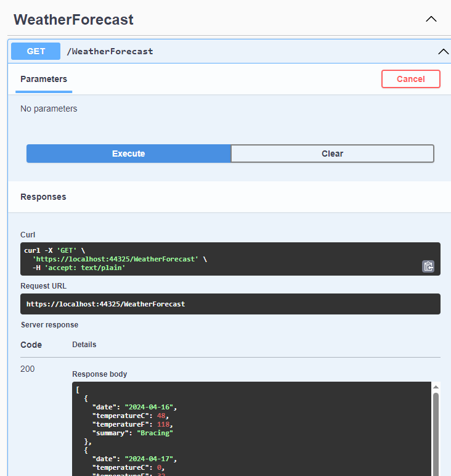Collapse the GET /WeatherForecast operation chevron
Screen dimensions: 451x476
(x=443, y=52)
